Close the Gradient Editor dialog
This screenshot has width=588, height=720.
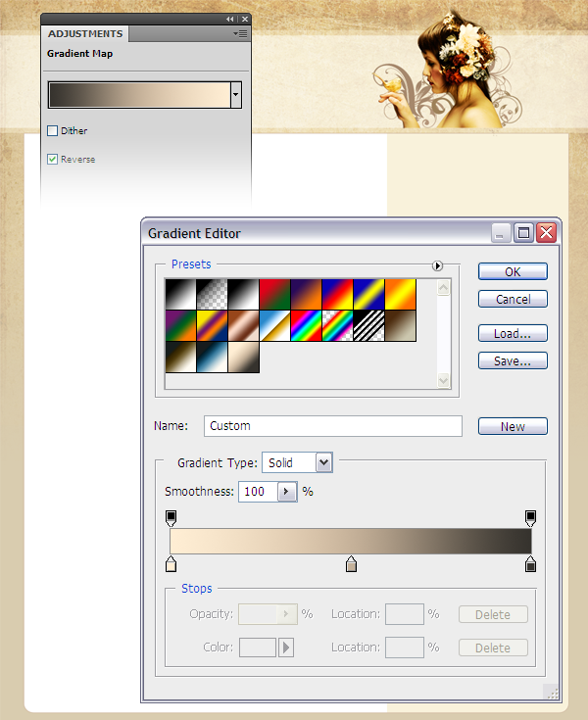547,233
